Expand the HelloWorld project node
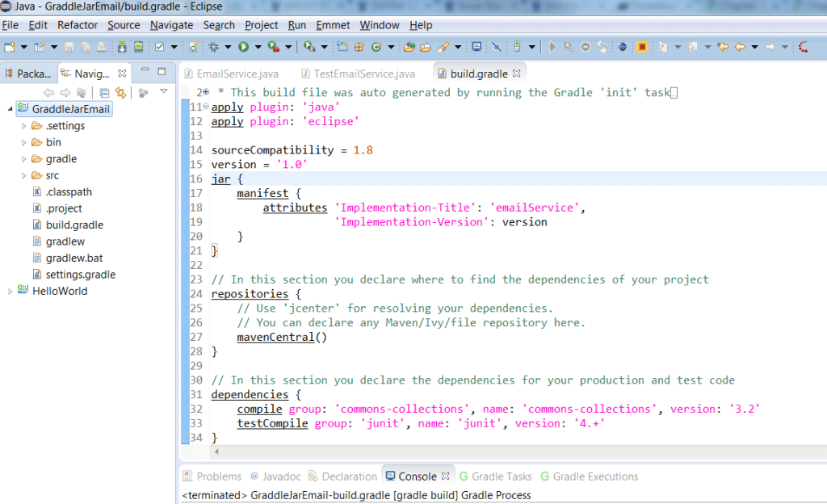The image size is (827, 504). pyautogui.click(x=10, y=291)
